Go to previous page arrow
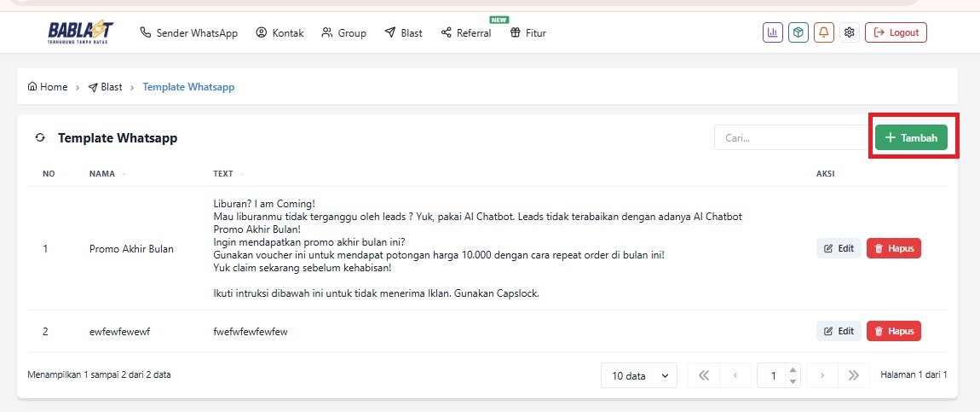 click(x=735, y=375)
